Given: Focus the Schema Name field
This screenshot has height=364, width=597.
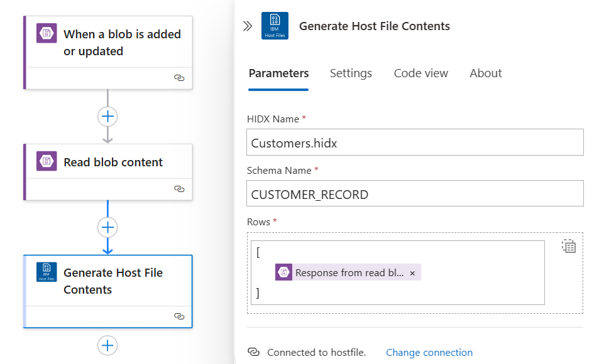Looking at the screenshot, I should 415,195.
